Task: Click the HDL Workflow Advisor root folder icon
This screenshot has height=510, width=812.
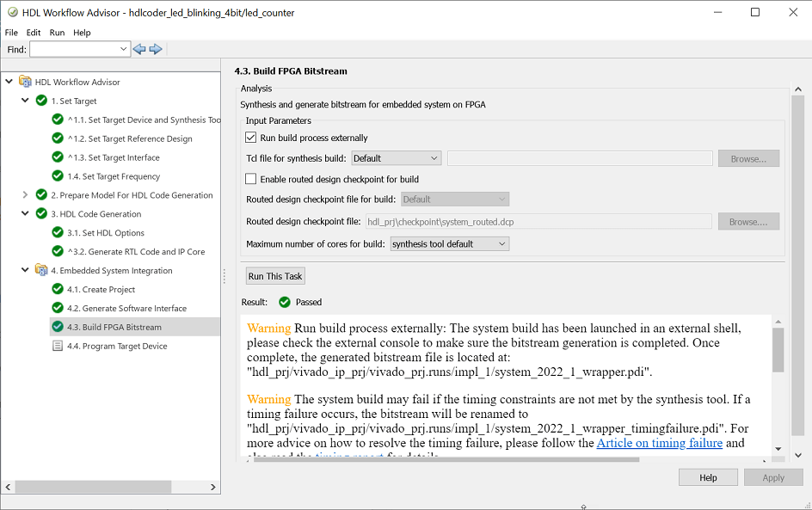Action: (x=25, y=82)
